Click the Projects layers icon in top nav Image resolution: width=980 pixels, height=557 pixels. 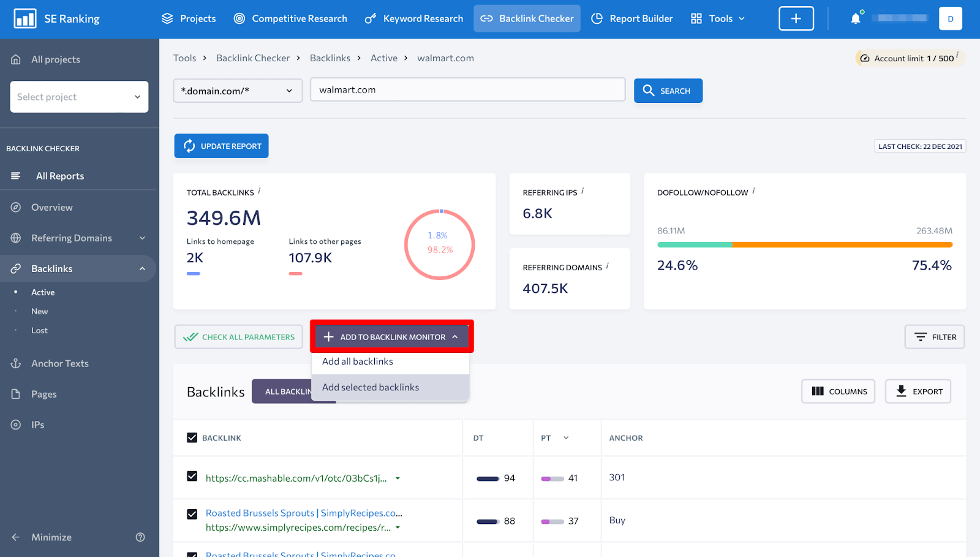tap(167, 18)
